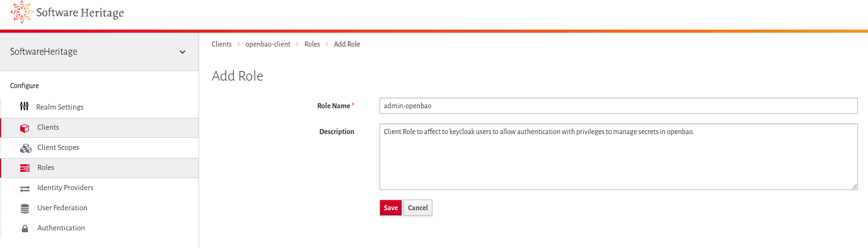Image resolution: width=868 pixels, height=248 pixels.
Task: Click the Authentication lock icon
Action: point(25,228)
